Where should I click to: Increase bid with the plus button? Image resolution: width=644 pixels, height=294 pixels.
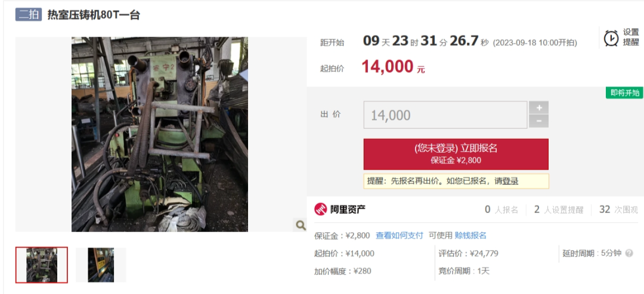[x=539, y=108]
